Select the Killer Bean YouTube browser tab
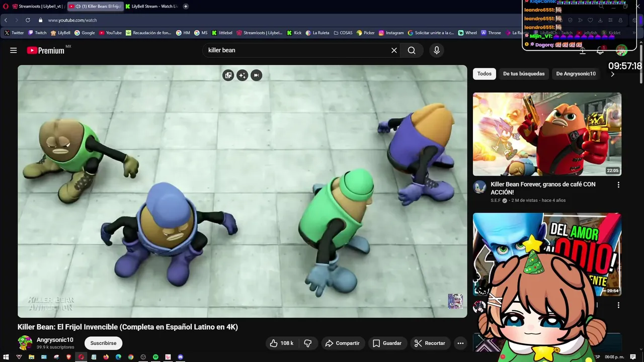The image size is (644, 362). [95, 7]
